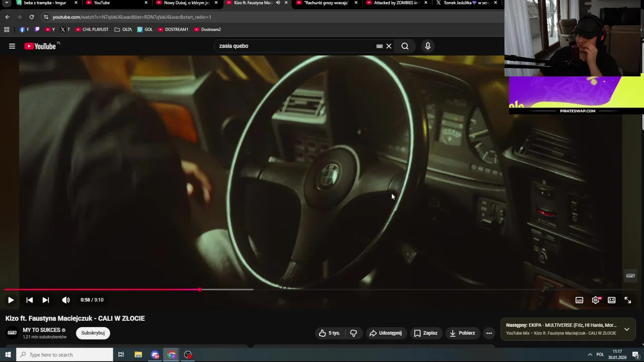Clear the search text with X icon
Image resolution: width=644 pixels, height=362 pixels.
pyautogui.click(x=389, y=46)
